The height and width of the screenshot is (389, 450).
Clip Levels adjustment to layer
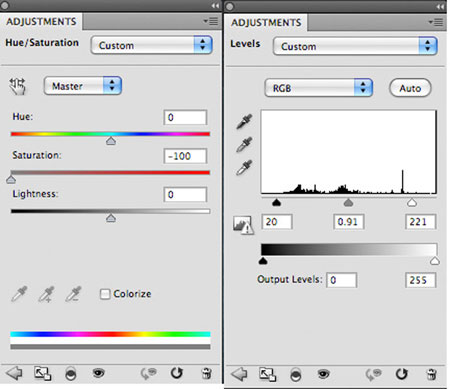pyautogui.click(x=296, y=374)
